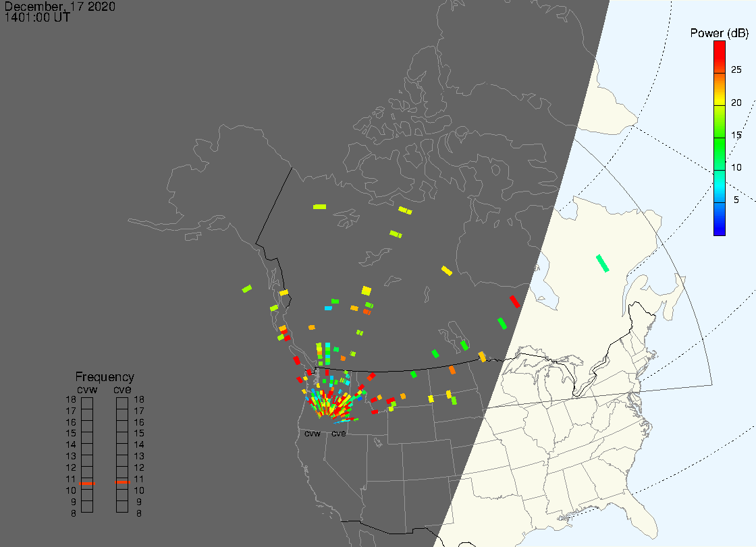756x547 pixels.
Task: Click the 25 tick label on the Power scale
Action: (x=736, y=70)
